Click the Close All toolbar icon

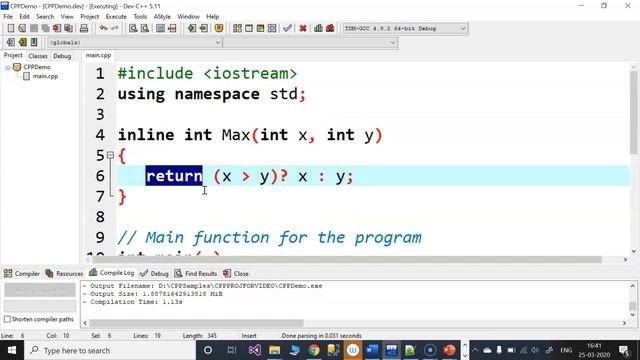(x=69, y=28)
